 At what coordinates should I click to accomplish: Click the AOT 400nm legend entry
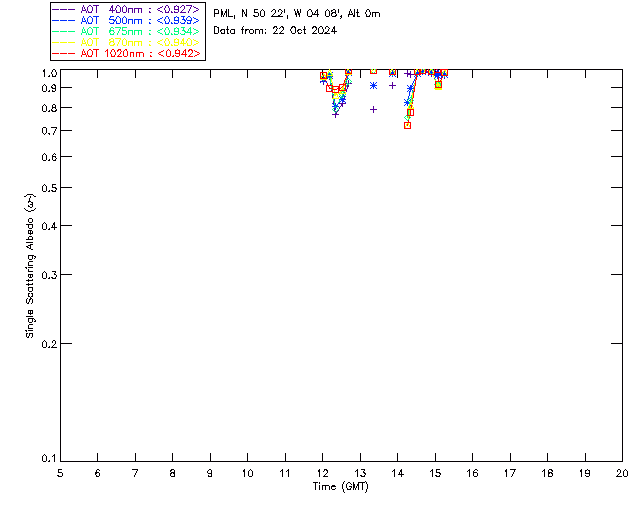tap(126, 9)
